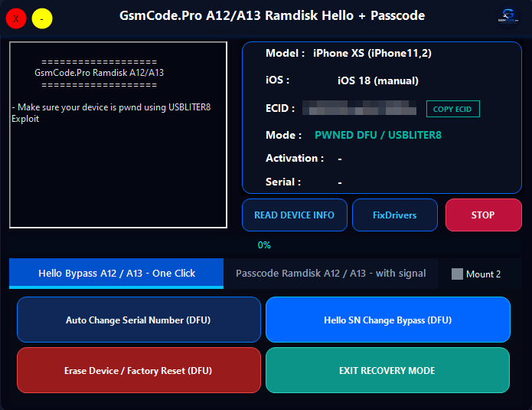Click EXIT RECOVERY MODE button
532x410 pixels.
click(387, 370)
